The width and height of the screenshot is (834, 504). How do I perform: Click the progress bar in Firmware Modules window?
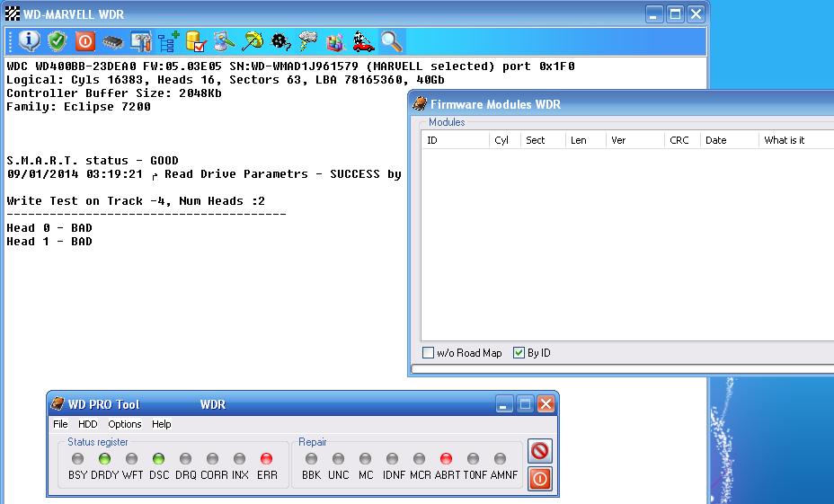coord(623,369)
